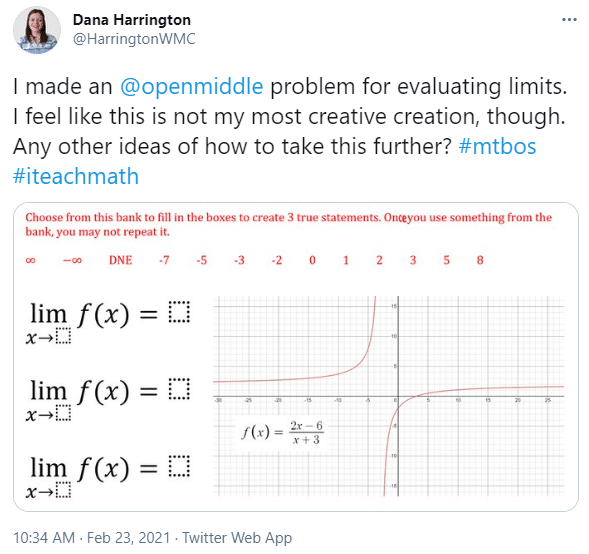Open the three-dot more options menu
Viewport: 589px width, 554px height.
[x=569, y=20]
